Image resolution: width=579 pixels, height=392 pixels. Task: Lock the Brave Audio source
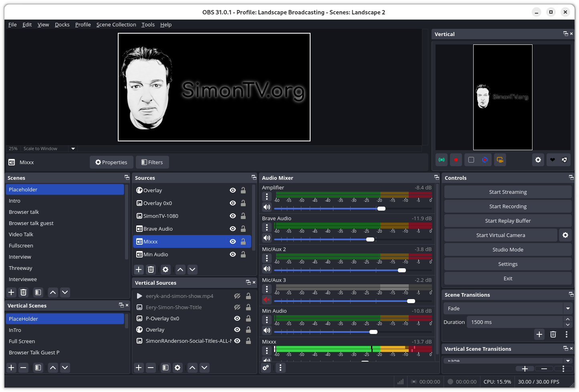[243, 229]
